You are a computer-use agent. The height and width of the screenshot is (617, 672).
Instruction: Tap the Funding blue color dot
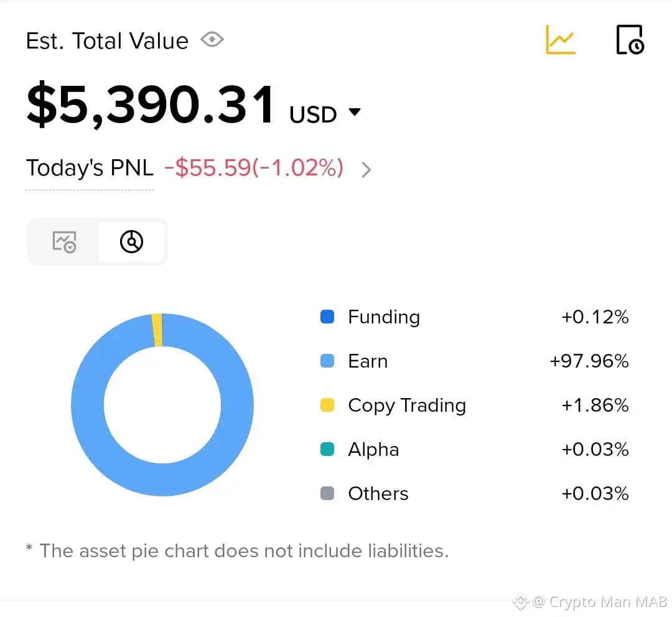pos(327,317)
